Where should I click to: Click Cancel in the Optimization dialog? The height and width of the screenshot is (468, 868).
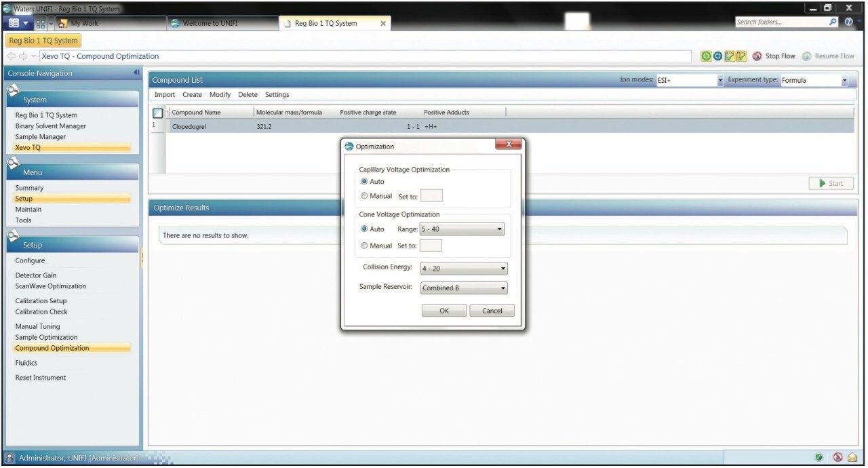tap(492, 311)
